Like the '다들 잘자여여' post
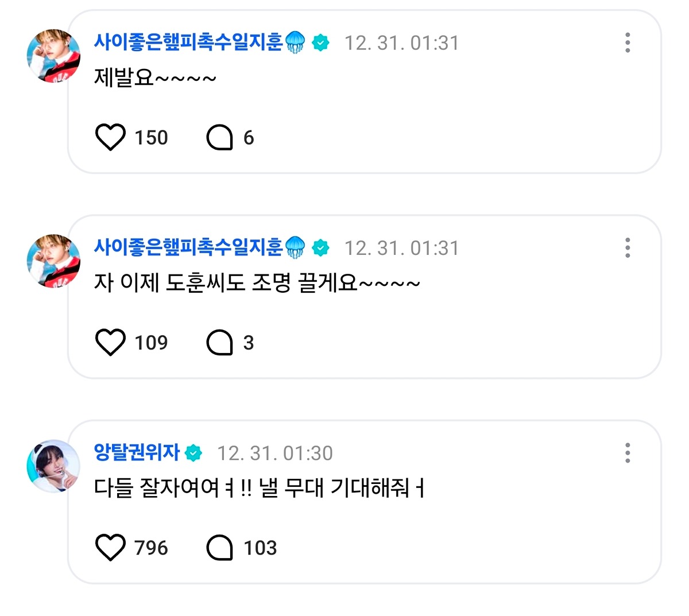This screenshot has width=689, height=616. [110, 548]
